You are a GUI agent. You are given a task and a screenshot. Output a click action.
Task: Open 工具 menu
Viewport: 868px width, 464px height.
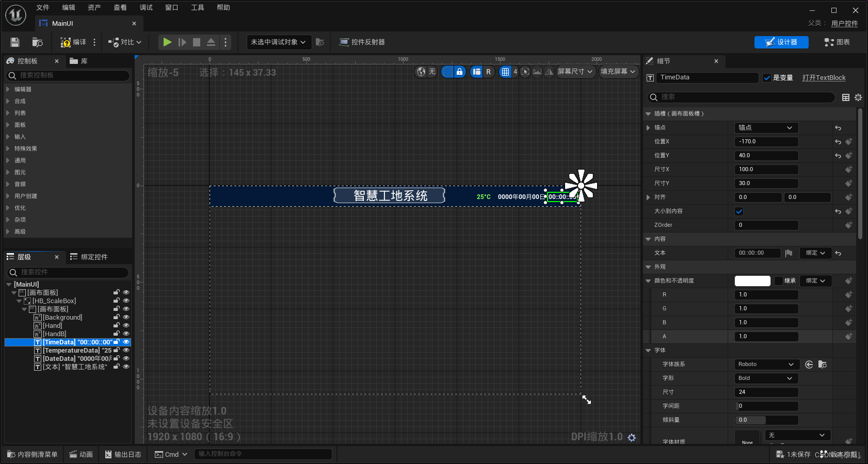click(198, 7)
